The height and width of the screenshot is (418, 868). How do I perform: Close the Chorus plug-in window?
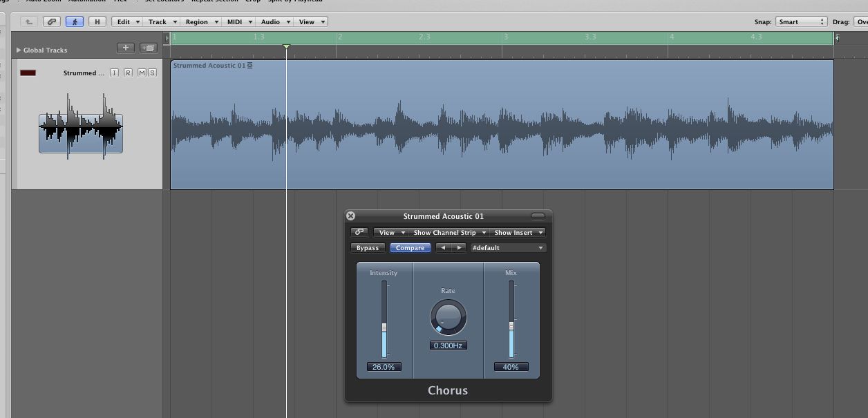[350, 216]
